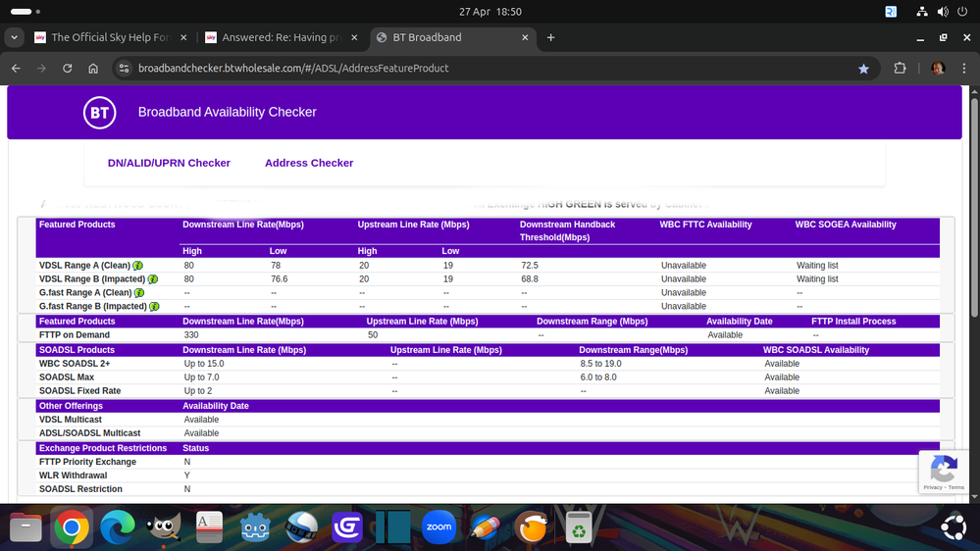980x551 pixels.
Task: Select the SOADSL Fixed Rate row label
Action: 80,391
